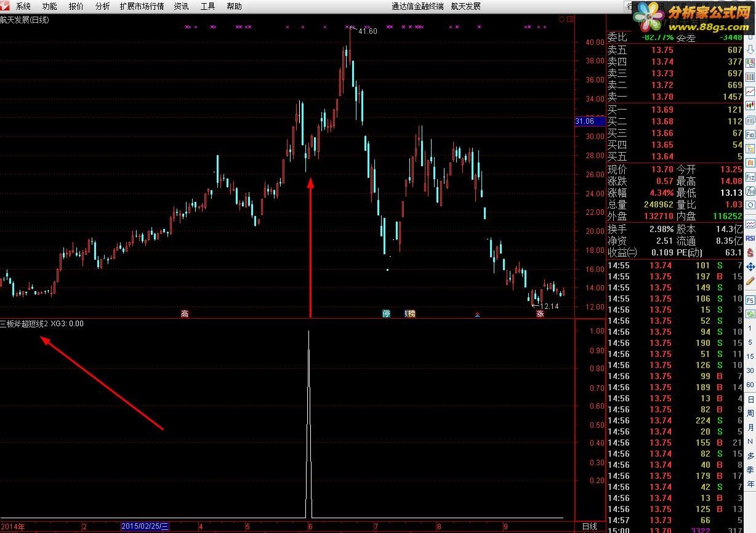Open the 资讯 menu
The height and width of the screenshot is (533, 756).
click(181, 6)
